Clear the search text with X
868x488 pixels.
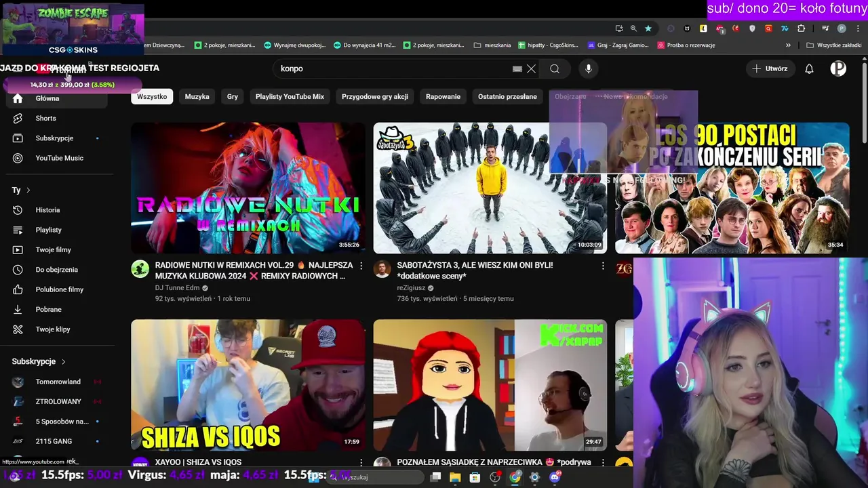click(x=532, y=68)
